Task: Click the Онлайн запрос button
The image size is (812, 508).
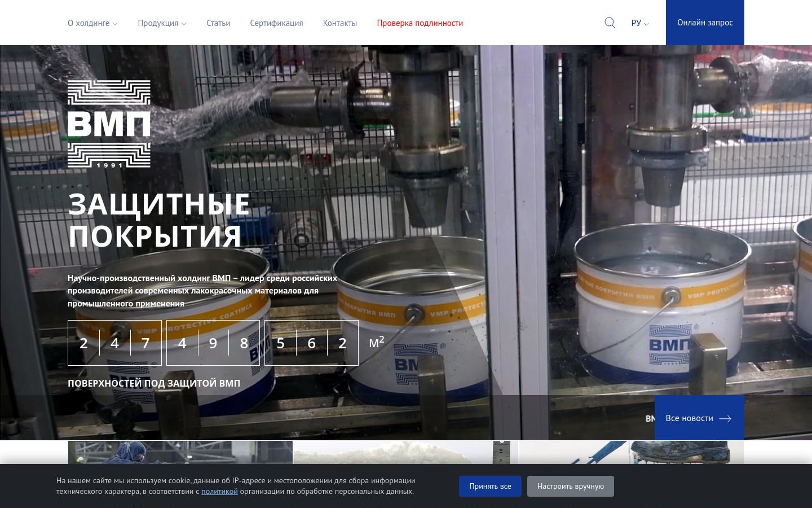Action: 705,23
